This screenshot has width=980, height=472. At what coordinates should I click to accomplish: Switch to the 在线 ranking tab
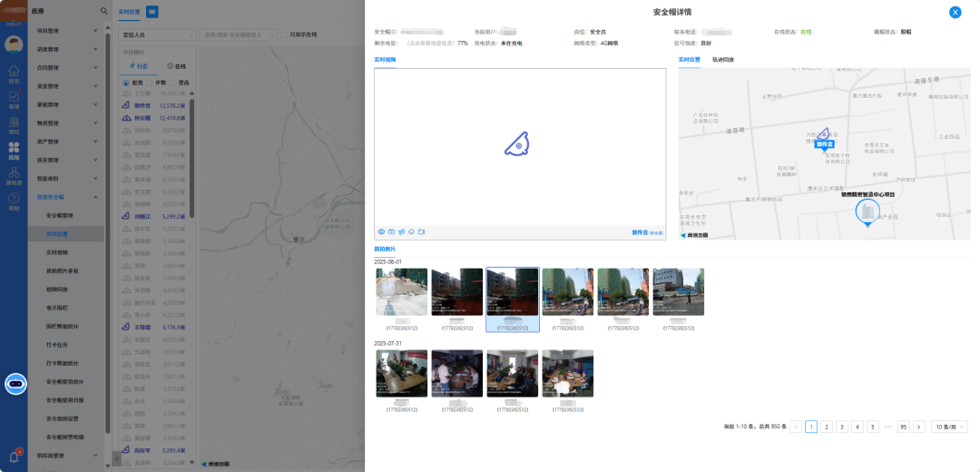coord(176,66)
